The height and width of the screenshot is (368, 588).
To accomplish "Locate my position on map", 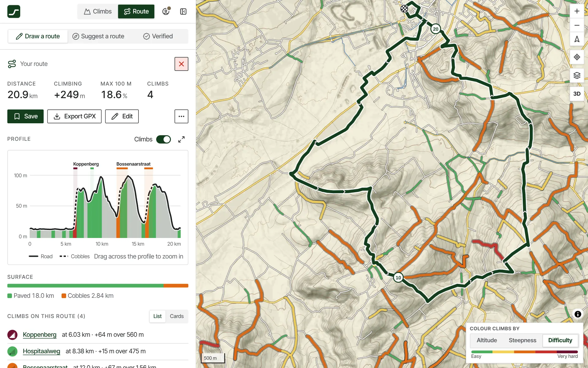I will pos(577,57).
